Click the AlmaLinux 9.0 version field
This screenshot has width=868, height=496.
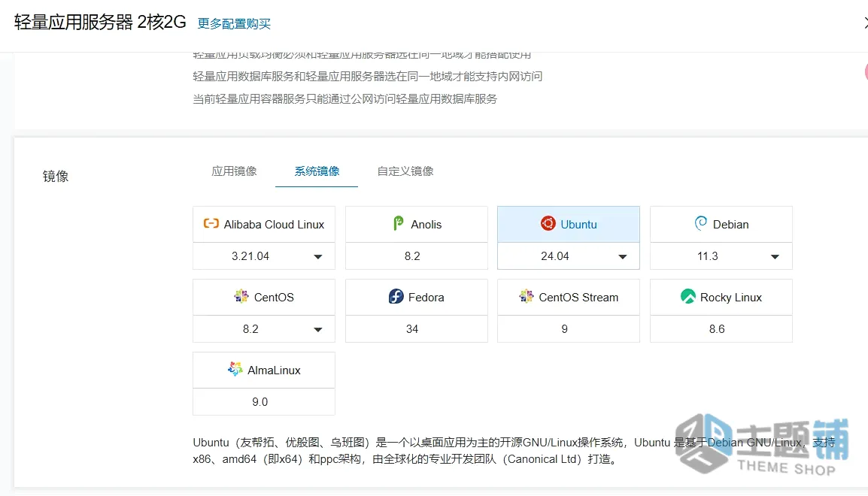[x=264, y=402]
